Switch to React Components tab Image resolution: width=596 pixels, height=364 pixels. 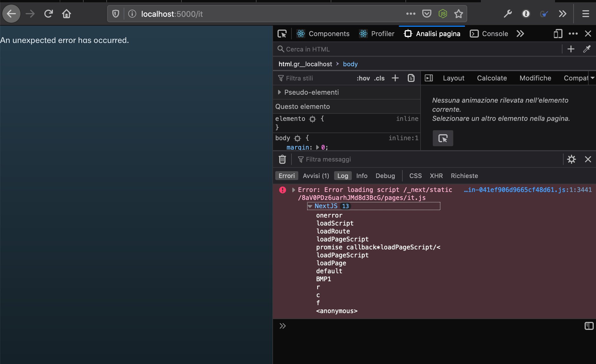[x=323, y=34]
